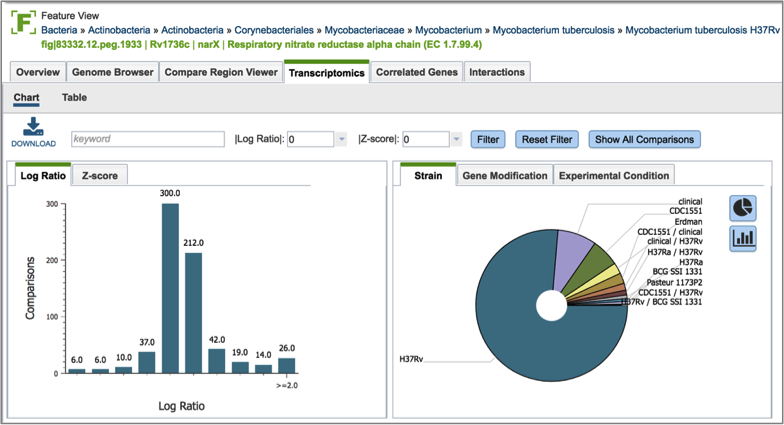Click the 'Pasteur 1173P2' label

click(x=674, y=282)
